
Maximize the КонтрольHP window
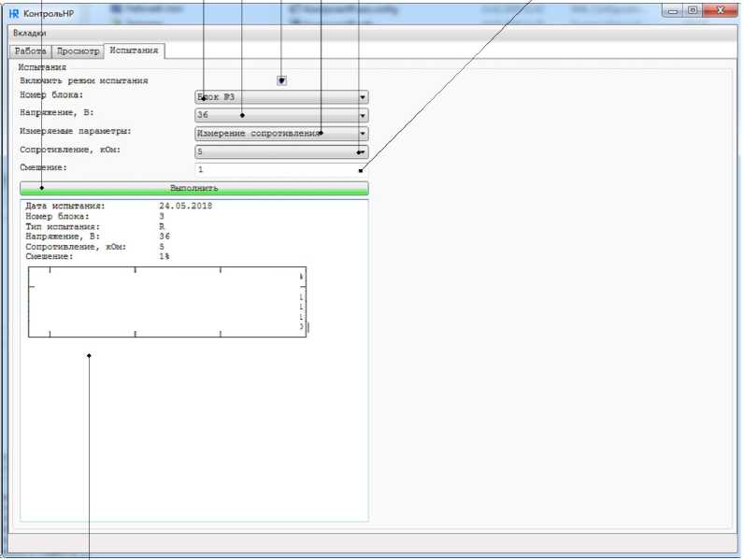693,10
